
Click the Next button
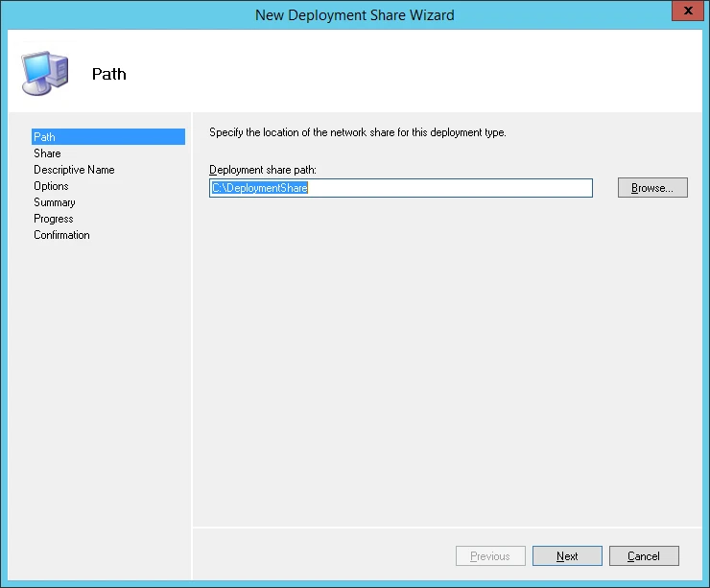567,556
